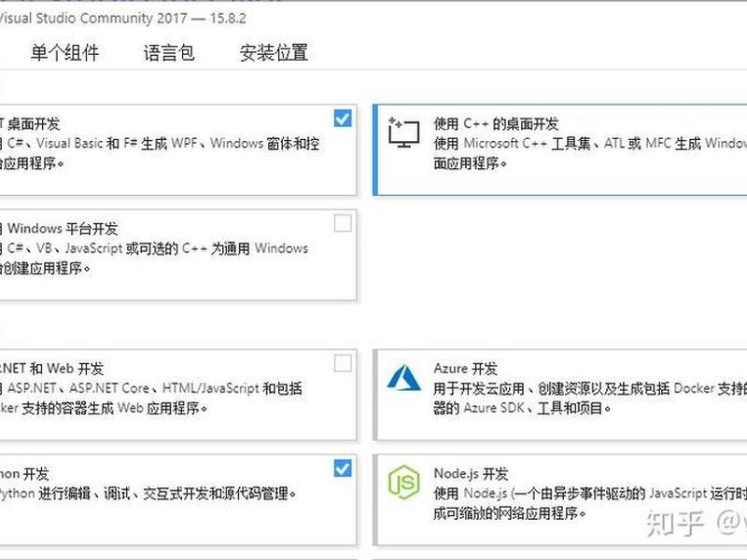Viewport: 747px width, 560px height.
Task: Click the C++ card description mentioning ATL 或 MFC
Action: pos(590,153)
